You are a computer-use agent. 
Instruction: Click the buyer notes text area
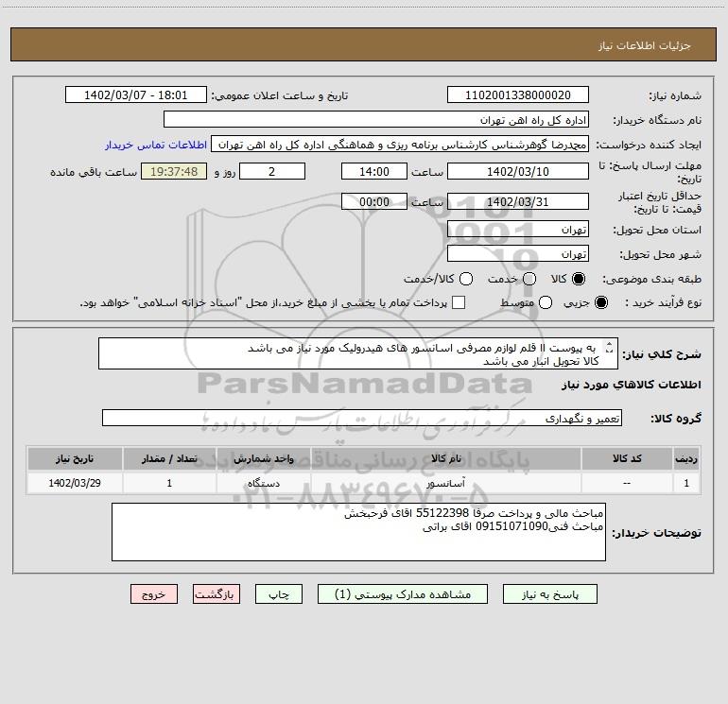click(358, 532)
